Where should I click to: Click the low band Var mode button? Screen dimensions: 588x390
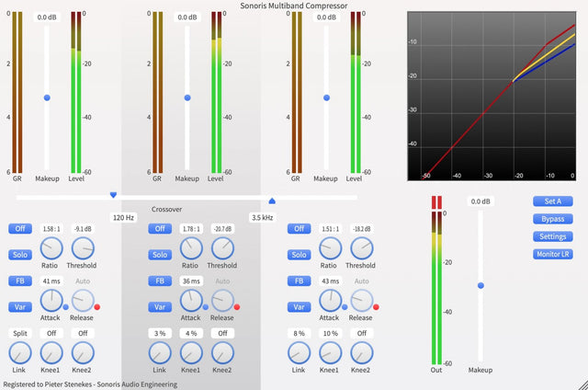pyautogui.click(x=20, y=307)
